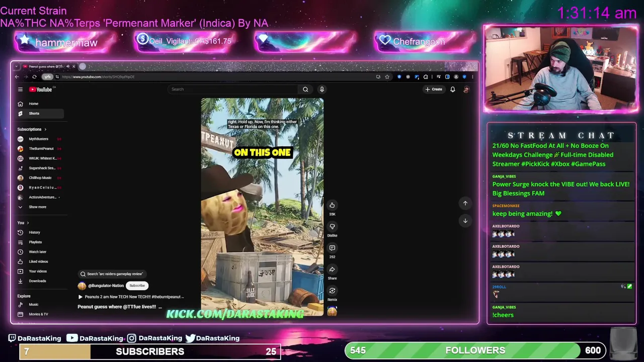Screen dimensions: 644x362
Task: Go to Home in YouTube sidebar
Action: click(40, 104)
